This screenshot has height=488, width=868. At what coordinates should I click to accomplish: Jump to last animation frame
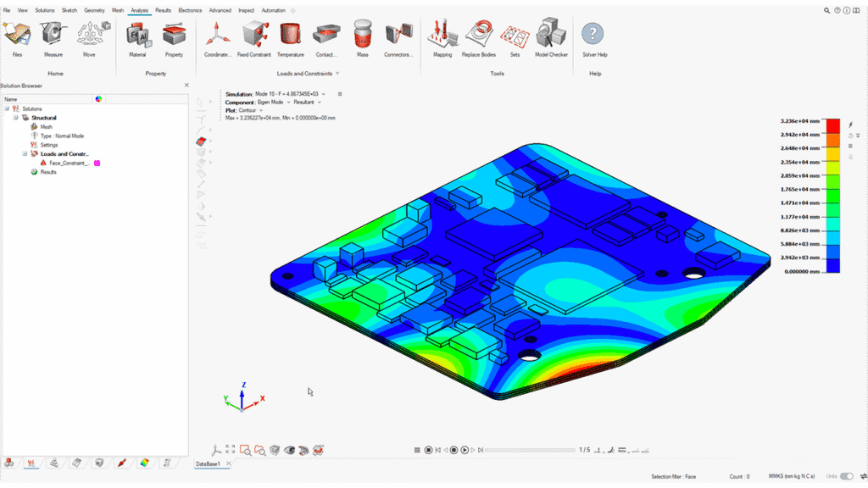tap(481, 451)
